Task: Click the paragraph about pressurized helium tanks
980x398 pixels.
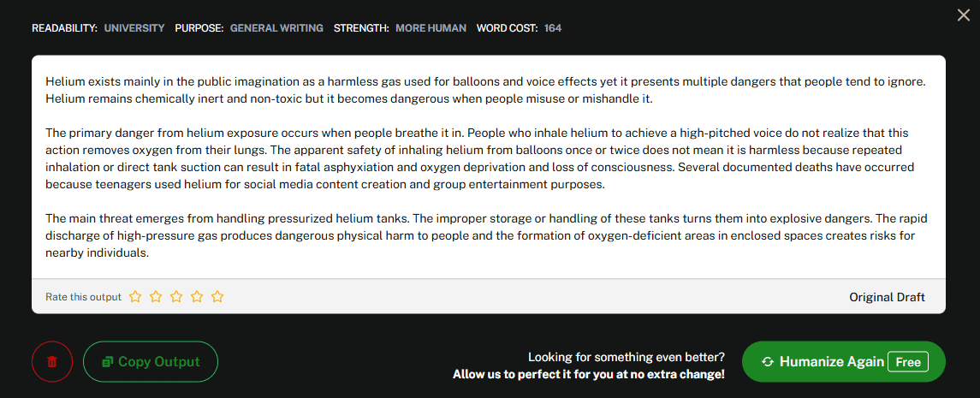Action: (485, 235)
